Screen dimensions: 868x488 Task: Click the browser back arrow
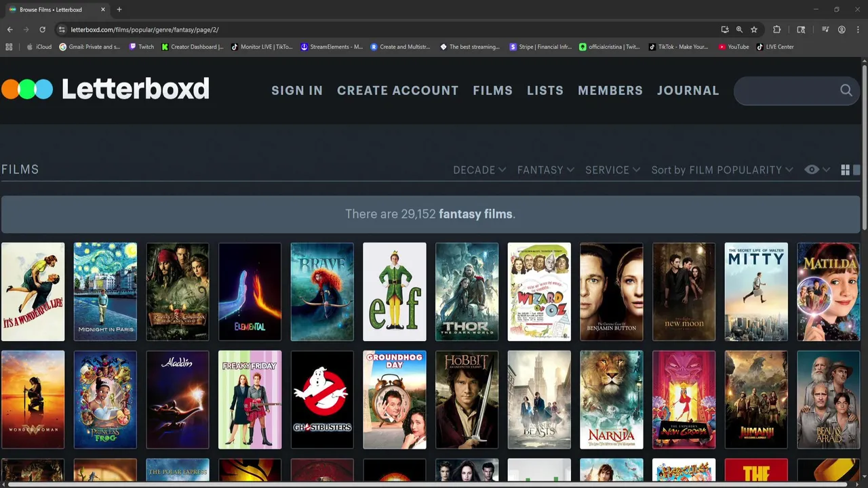point(9,30)
